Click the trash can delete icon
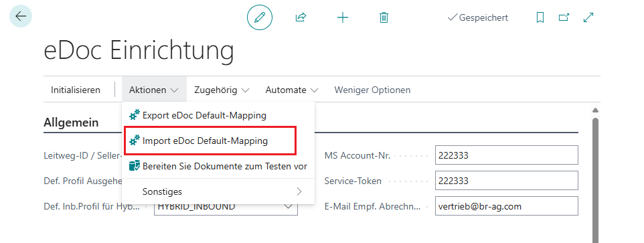Viewport: 644px width, 243px height. tap(384, 17)
